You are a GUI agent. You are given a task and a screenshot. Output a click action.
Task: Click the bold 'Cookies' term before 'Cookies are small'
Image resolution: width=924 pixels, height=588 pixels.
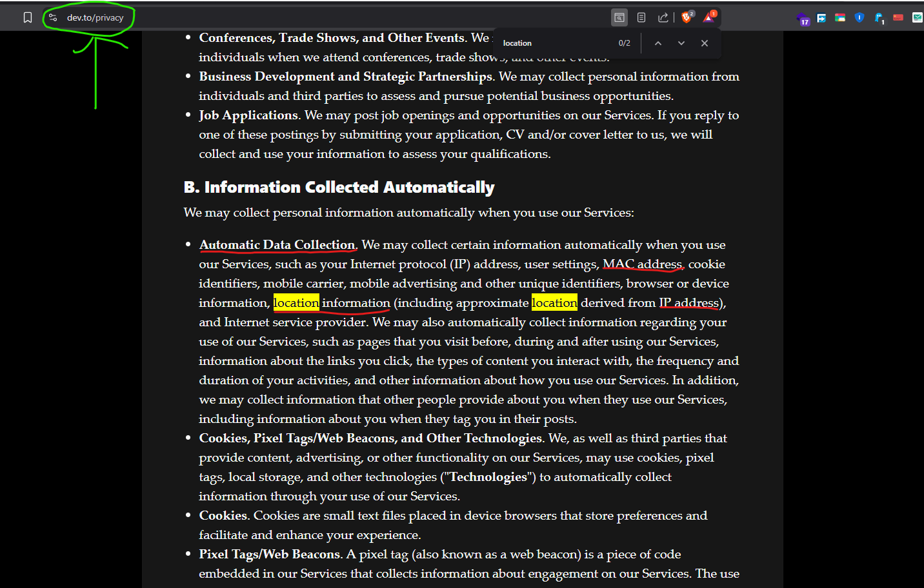point(223,516)
